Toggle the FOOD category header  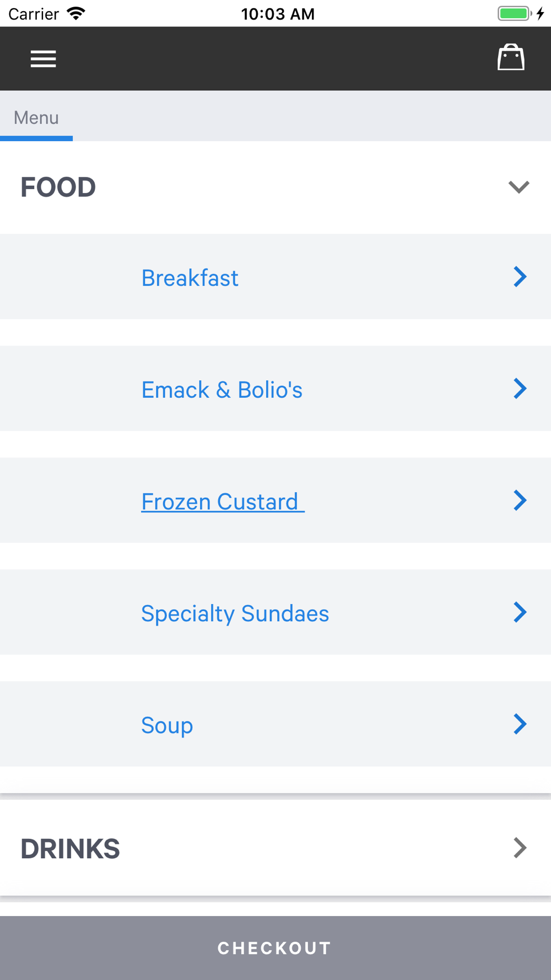click(275, 187)
